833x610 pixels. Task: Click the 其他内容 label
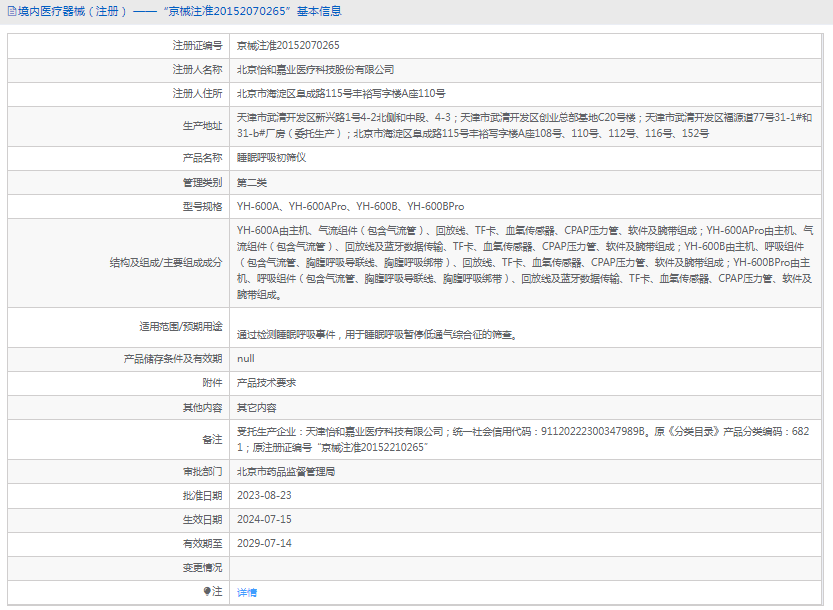point(202,408)
